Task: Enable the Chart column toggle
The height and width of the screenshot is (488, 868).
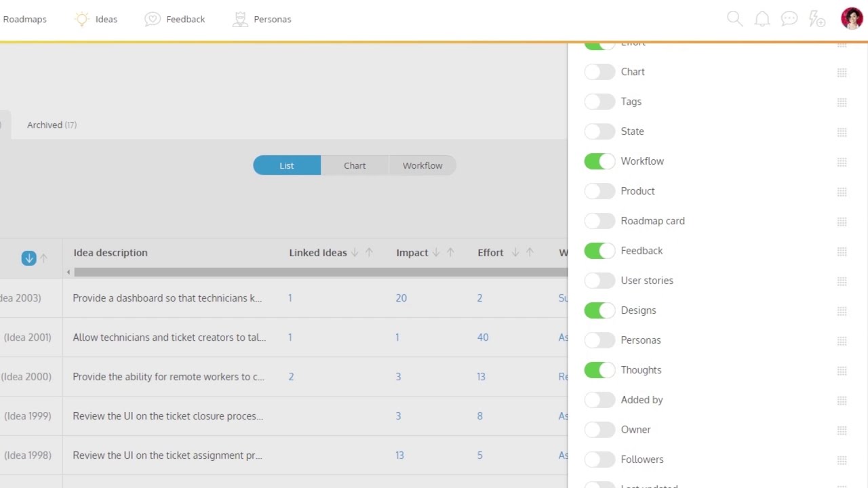Action: pyautogui.click(x=599, y=72)
